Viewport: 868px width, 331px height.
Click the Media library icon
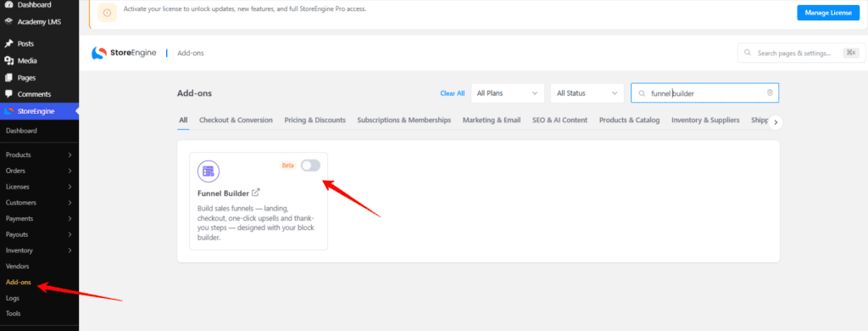tap(8, 61)
